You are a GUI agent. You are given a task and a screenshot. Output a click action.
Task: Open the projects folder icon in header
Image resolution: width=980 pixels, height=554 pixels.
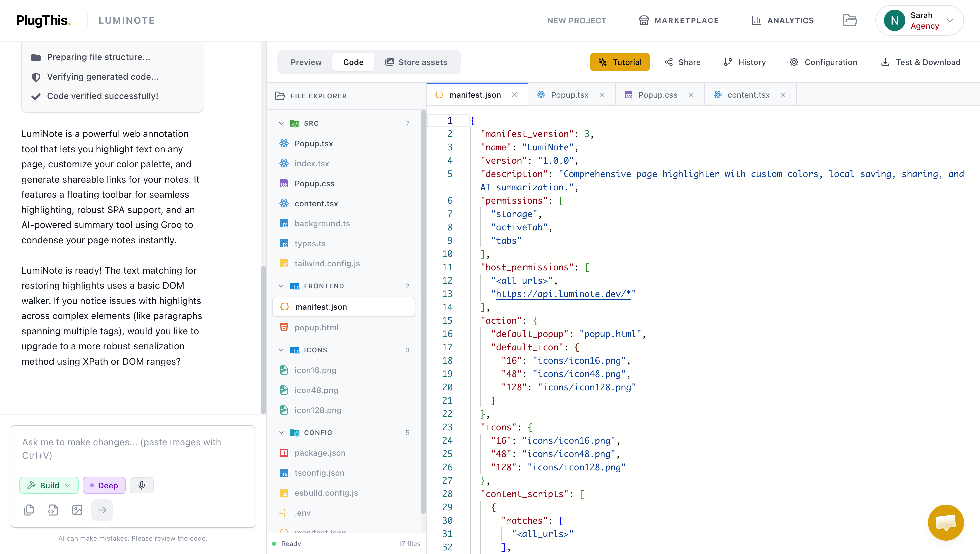pyautogui.click(x=850, y=20)
